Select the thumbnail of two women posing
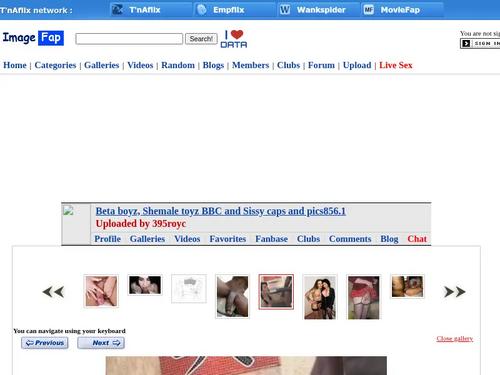 pos(320,297)
